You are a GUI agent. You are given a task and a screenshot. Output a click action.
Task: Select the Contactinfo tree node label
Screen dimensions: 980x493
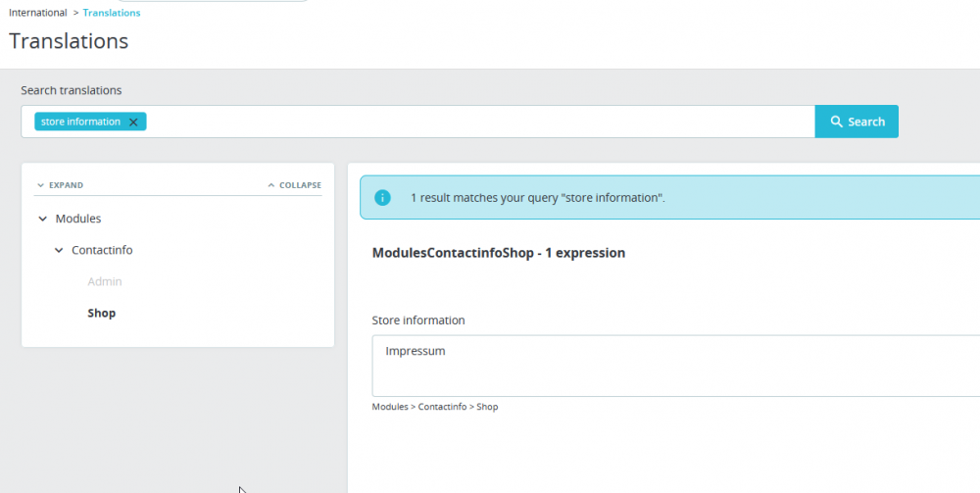point(102,250)
